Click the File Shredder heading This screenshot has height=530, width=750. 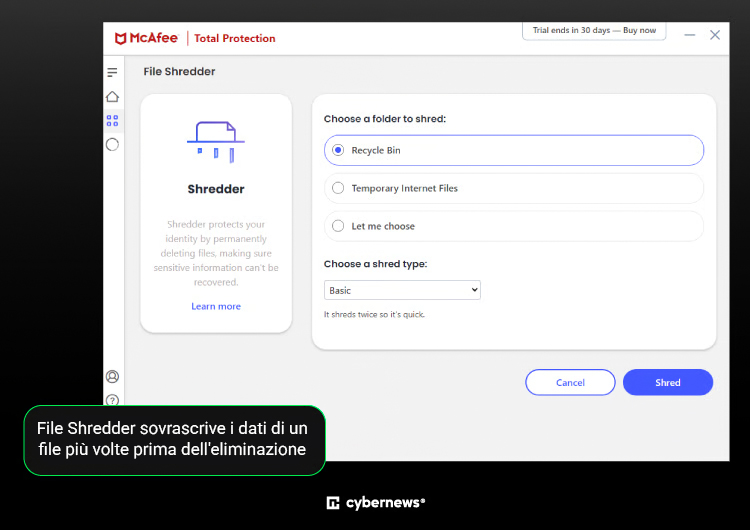coord(179,71)
